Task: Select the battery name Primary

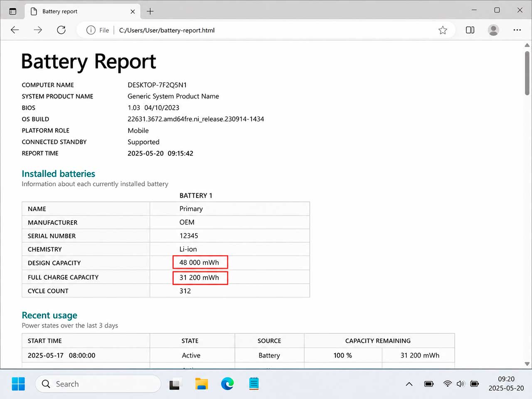Action: click(x=191, y=209)
